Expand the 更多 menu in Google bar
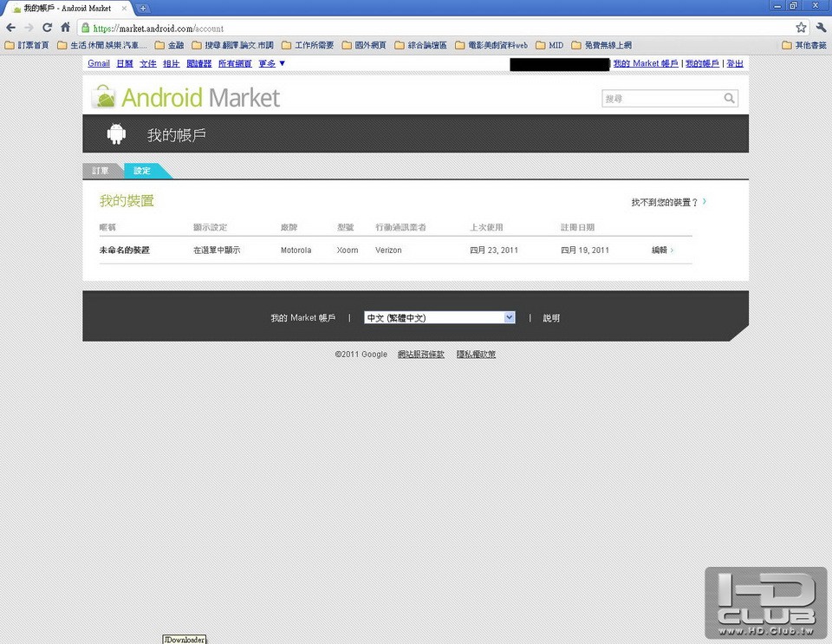 (271, 63)
